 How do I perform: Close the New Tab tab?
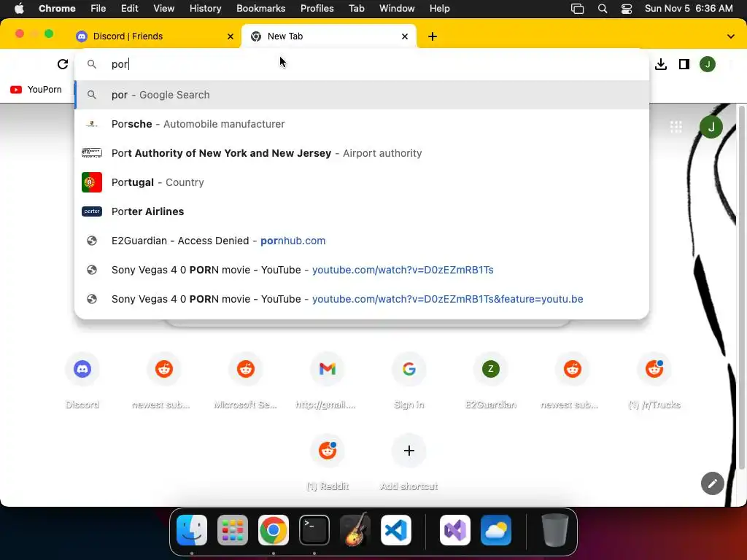(x=405, y=36)
